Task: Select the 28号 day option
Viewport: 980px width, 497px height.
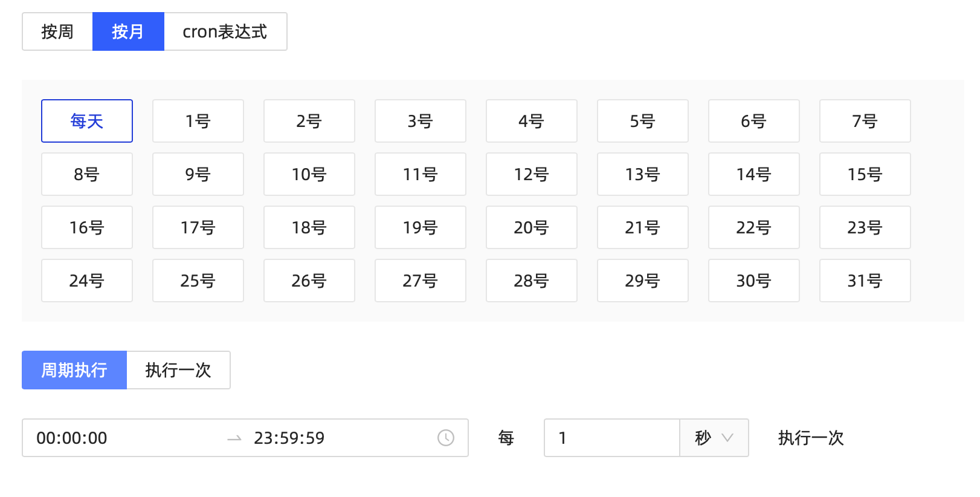Action: 532,281
